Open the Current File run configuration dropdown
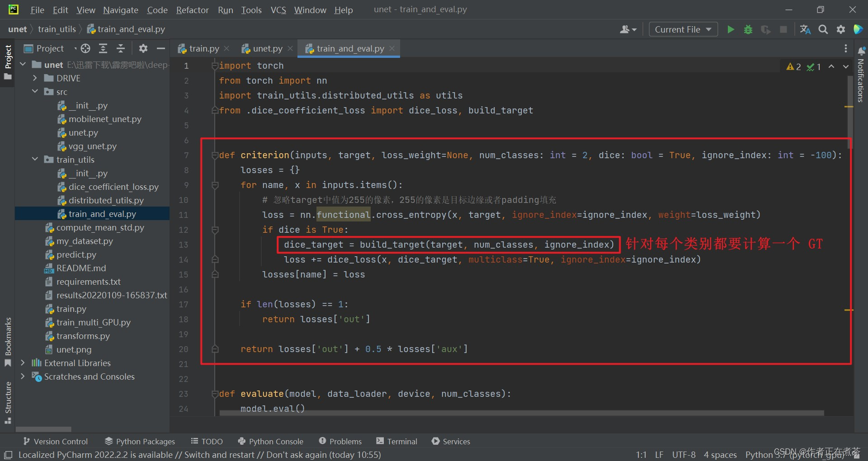 pyautogui.click(x=683, y=29)
